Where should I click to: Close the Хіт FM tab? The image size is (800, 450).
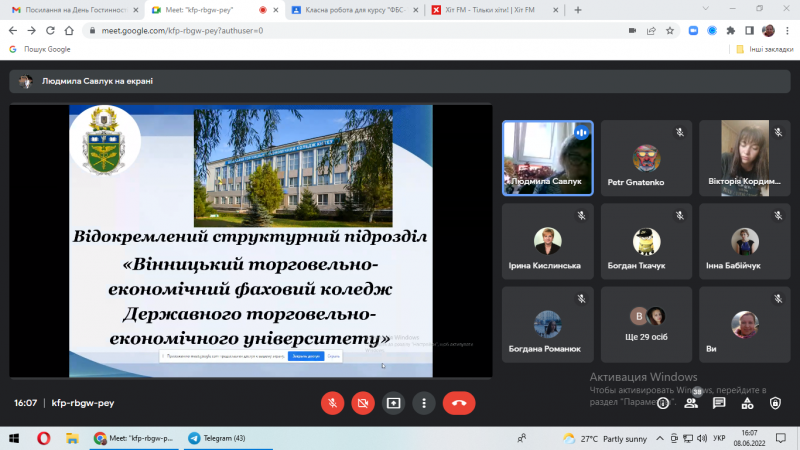[555, 10]
